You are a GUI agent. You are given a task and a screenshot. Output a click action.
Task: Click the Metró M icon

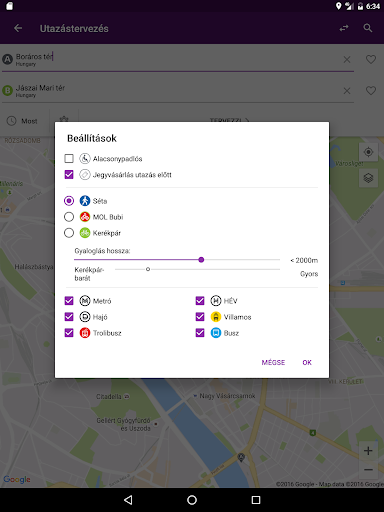[85, 301]
